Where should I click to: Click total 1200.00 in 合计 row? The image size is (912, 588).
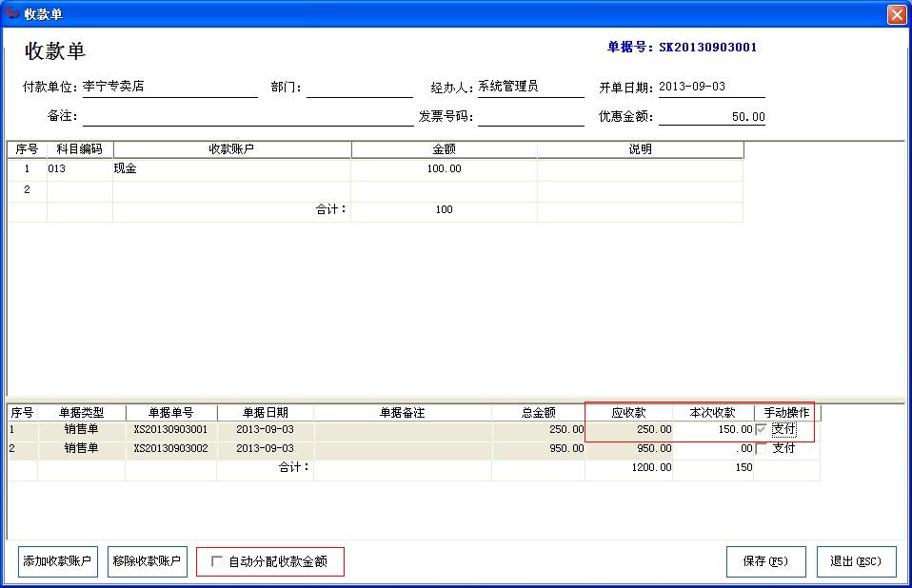tap(628, 468)
